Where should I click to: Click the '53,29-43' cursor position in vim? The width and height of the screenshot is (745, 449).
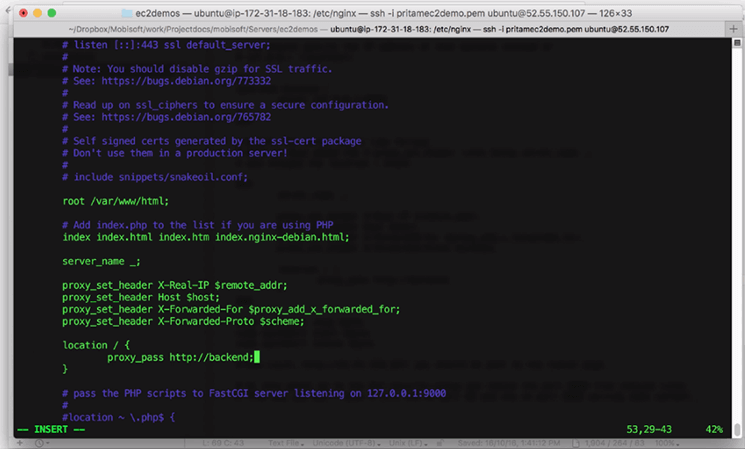point(649,430)
